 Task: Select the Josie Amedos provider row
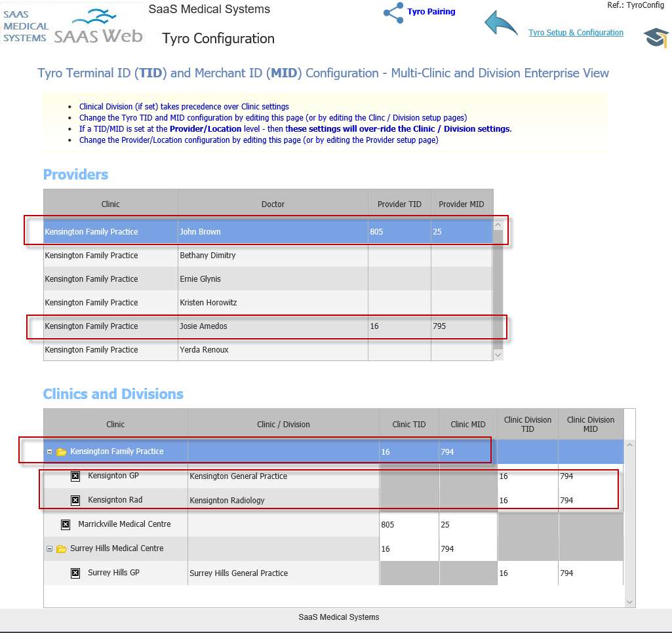(268, 326)
